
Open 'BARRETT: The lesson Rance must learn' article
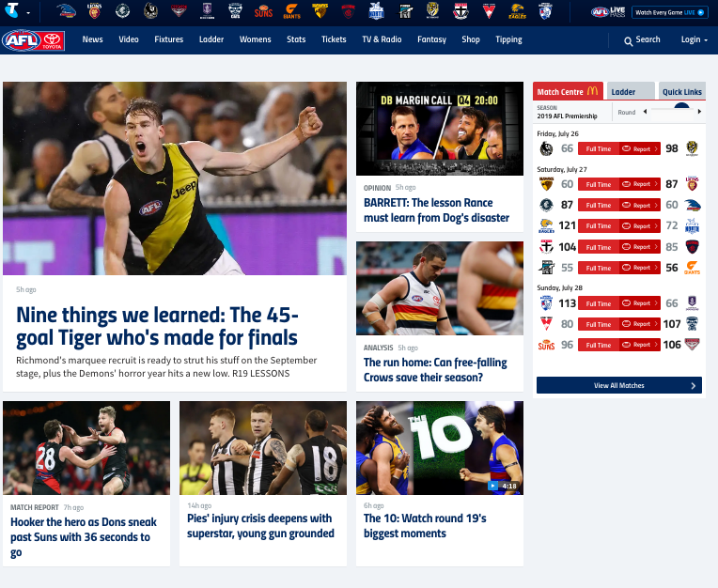tap(436, 210)
